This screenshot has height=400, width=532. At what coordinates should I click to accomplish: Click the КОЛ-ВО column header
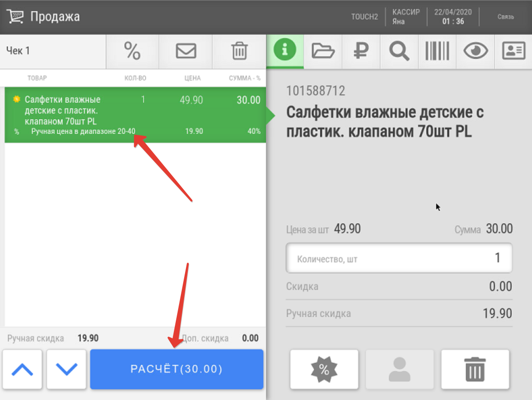[x=135, y=78]
